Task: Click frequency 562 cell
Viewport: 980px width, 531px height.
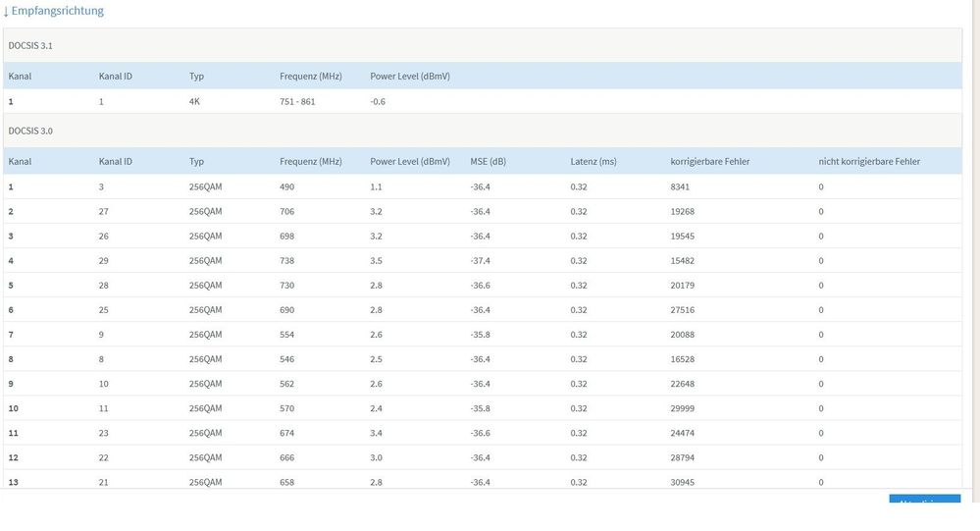Action: point(286,384)
